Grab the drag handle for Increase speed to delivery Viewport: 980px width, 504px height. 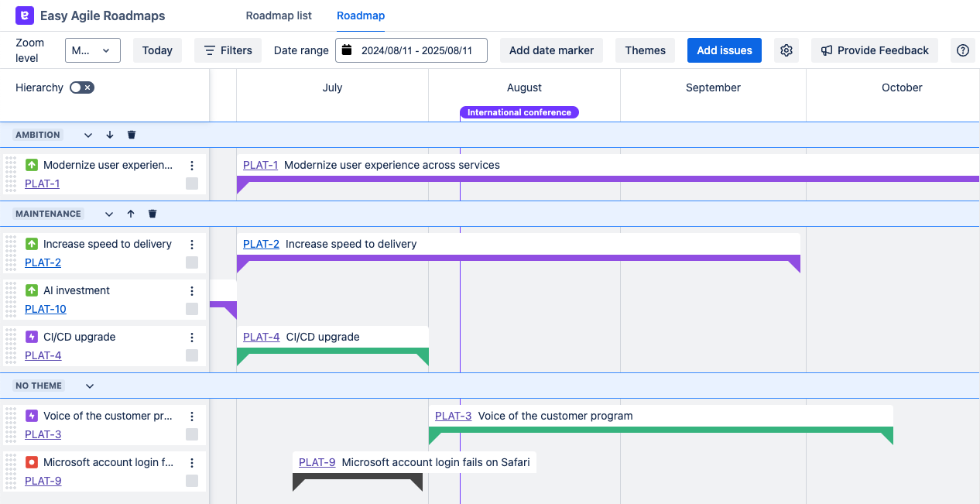(x=11, y=253)
